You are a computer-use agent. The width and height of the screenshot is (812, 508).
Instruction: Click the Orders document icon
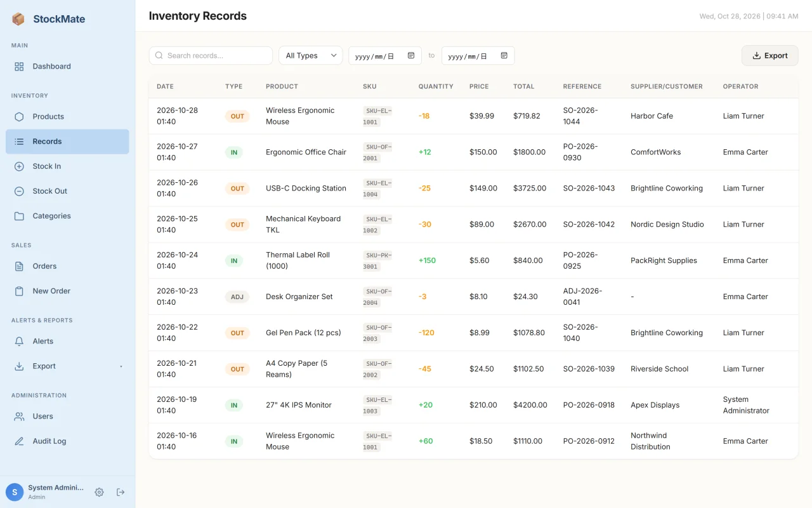tap(19, 266)
